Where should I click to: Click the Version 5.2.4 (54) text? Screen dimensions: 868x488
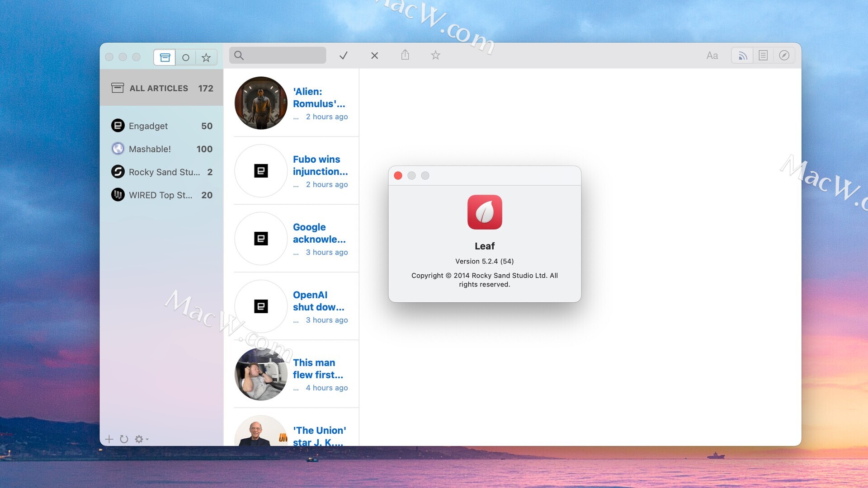coord(485,261)
